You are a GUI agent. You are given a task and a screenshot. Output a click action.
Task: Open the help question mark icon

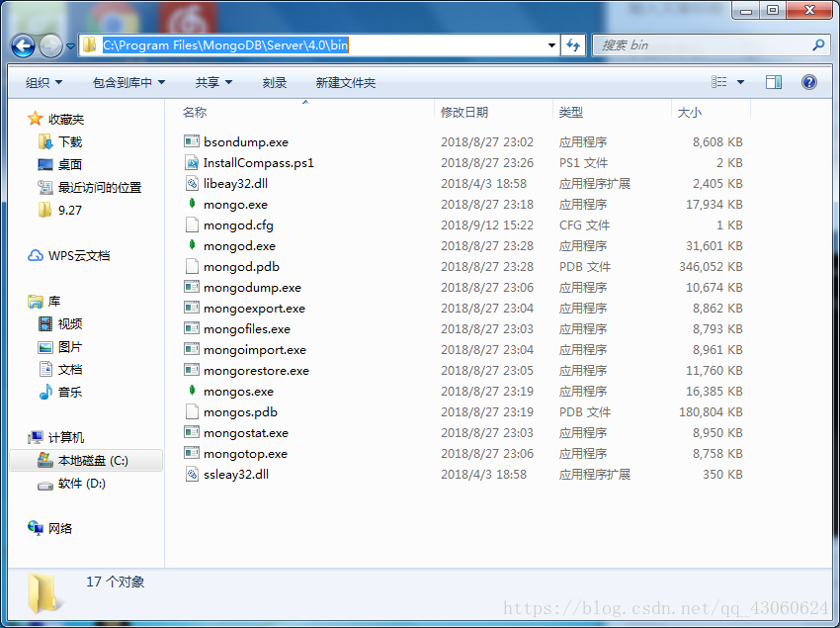(x=809, y=82)
